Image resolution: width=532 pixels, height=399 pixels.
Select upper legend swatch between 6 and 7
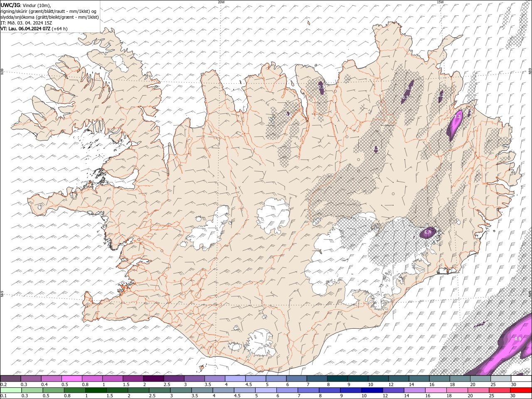pyautogui.click(x=296, y=379)
